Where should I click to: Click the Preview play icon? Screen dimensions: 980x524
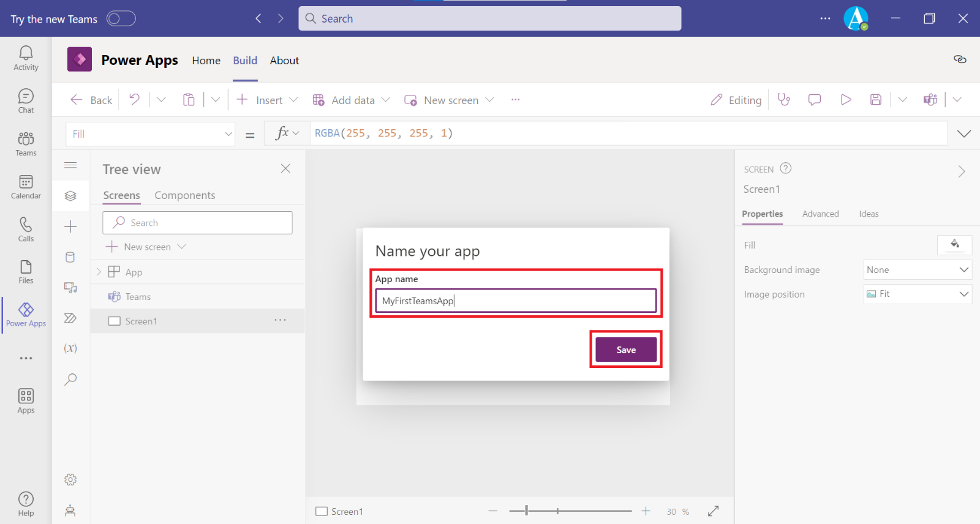(x=845, y=100)
